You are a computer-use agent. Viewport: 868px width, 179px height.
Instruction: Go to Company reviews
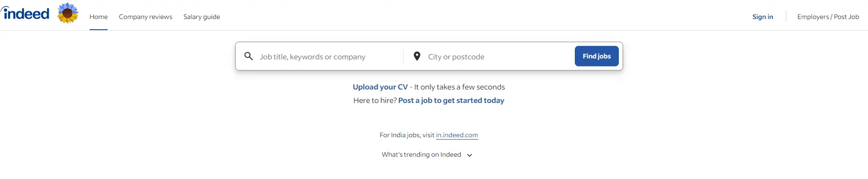[x=145, y=17]
